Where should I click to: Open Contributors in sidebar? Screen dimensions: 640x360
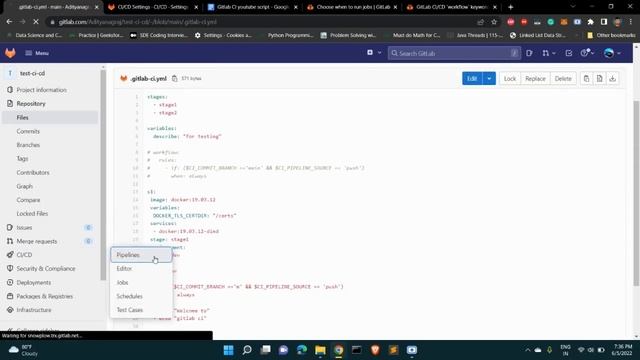tap(33, 173)
